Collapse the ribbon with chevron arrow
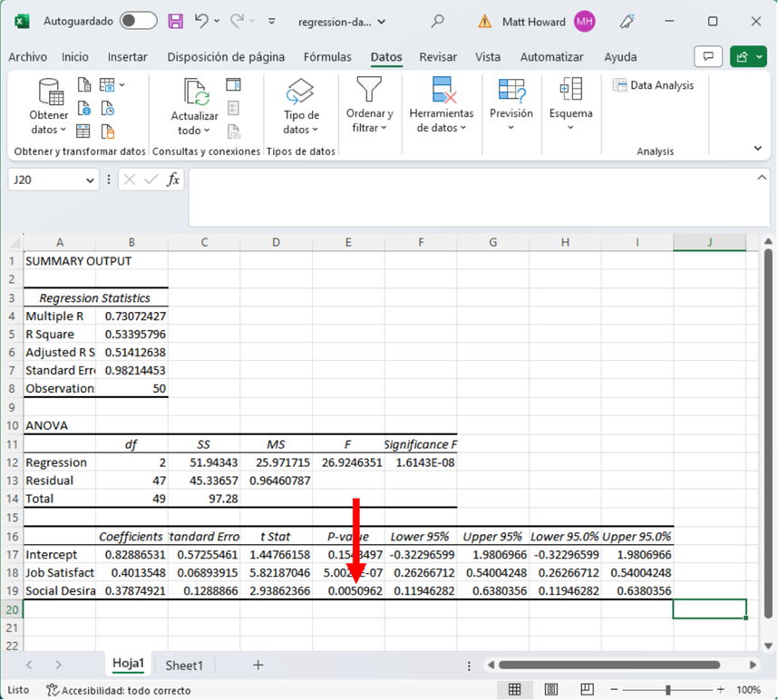 (758, 149)
